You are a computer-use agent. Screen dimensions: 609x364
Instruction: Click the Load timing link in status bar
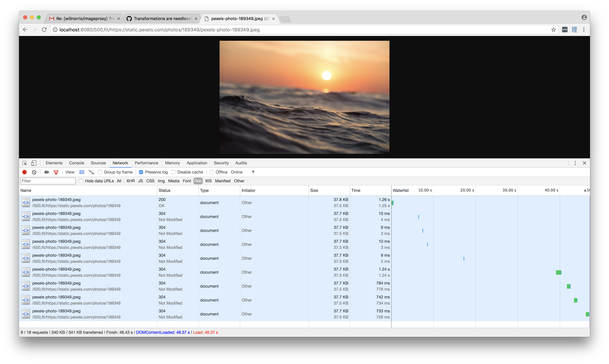[206, 332]
